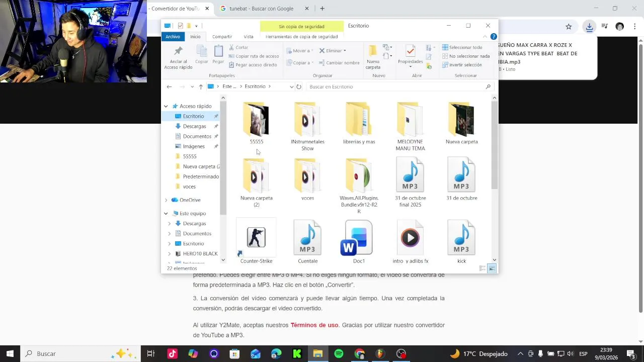Open a new Chrome tab
644x362 pixels.
tap(322, 9)
